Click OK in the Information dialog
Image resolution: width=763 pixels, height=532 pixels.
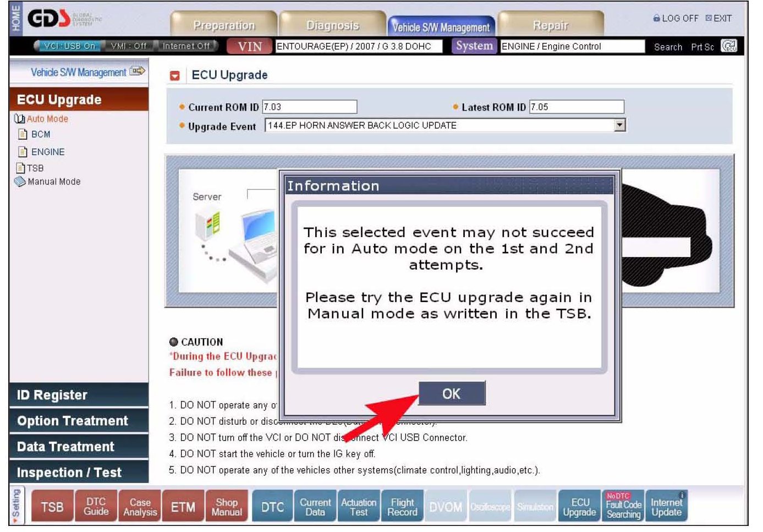coord(452,393)
